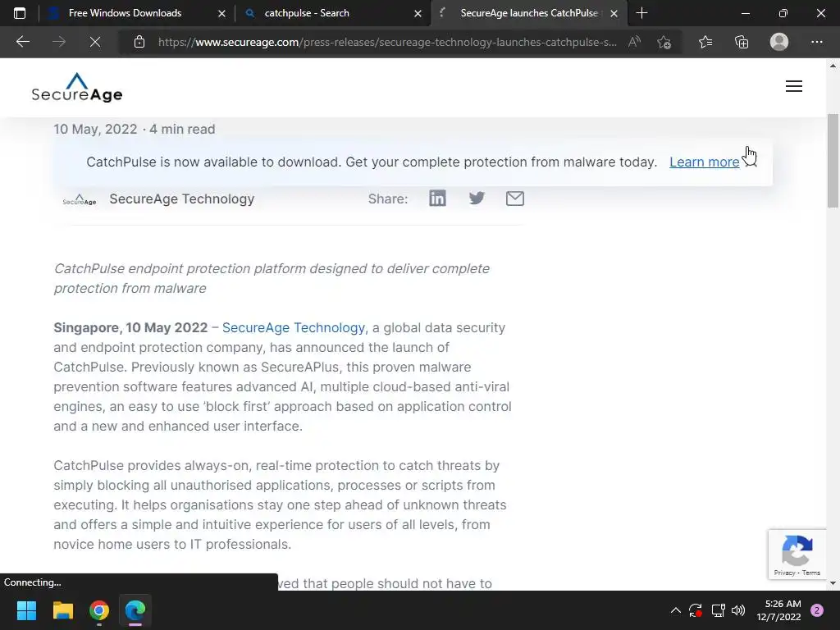
Task: Click the scrollbar down arrow
Action: (833, 583)
